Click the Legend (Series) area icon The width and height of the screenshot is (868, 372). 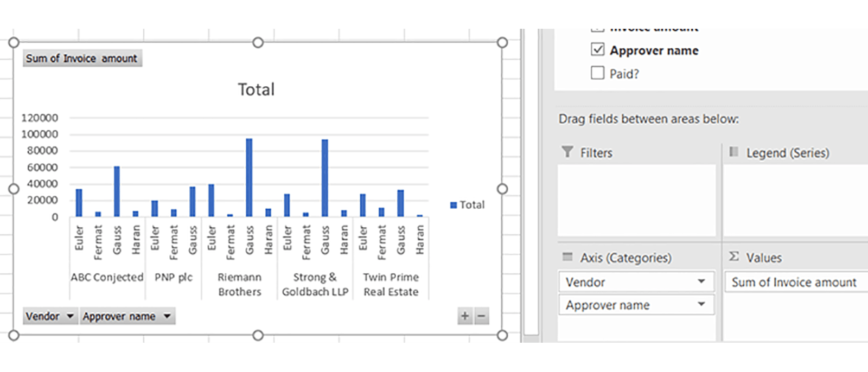tap(733, 152)
